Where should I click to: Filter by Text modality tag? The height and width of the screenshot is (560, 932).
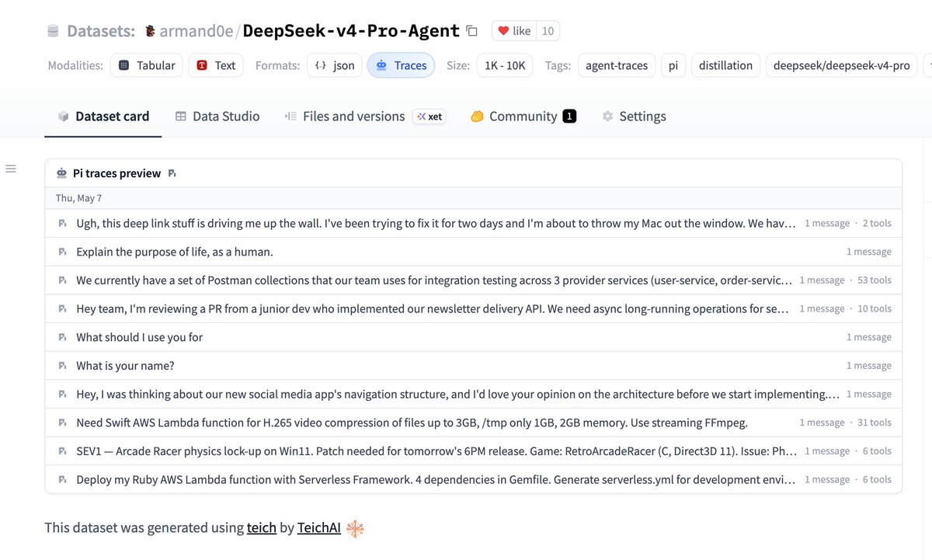click(217, 65)
